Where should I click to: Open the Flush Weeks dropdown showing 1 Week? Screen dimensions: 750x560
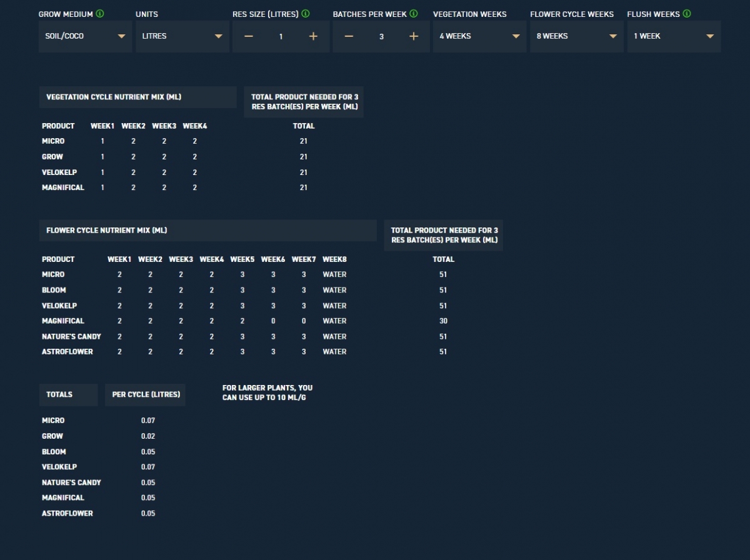[674, 36]
